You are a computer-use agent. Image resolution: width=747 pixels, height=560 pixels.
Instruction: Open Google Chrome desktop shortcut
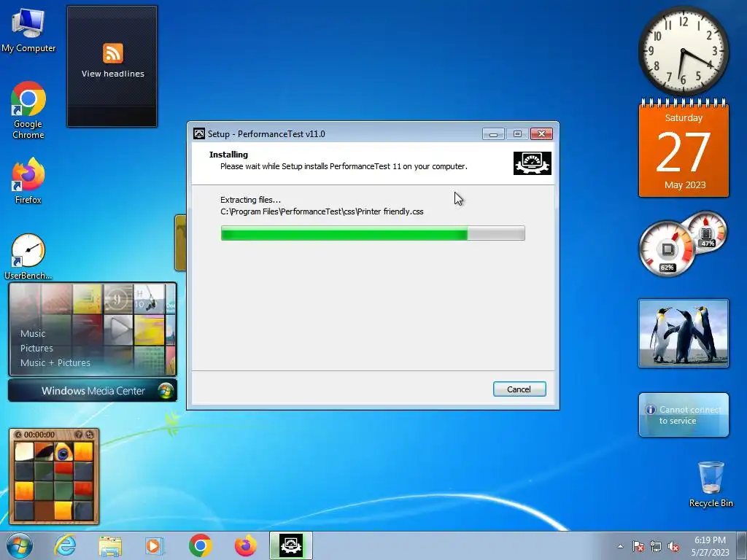(x=28, y=109)
